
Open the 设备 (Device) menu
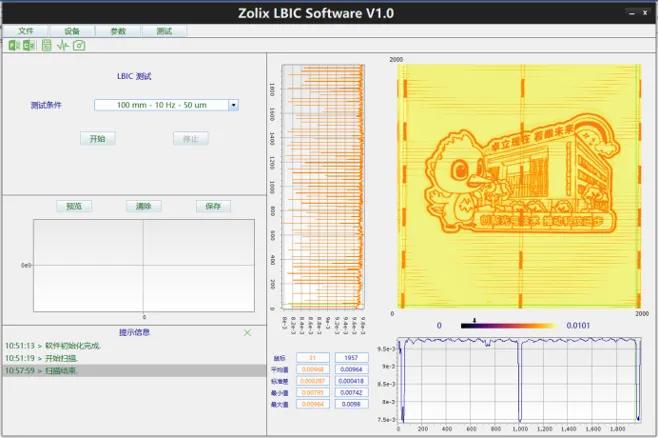click(72, 31)
